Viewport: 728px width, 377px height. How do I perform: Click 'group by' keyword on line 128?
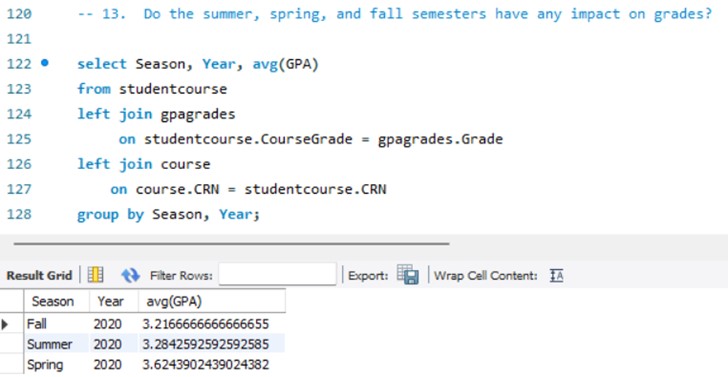tap(110, 214)
